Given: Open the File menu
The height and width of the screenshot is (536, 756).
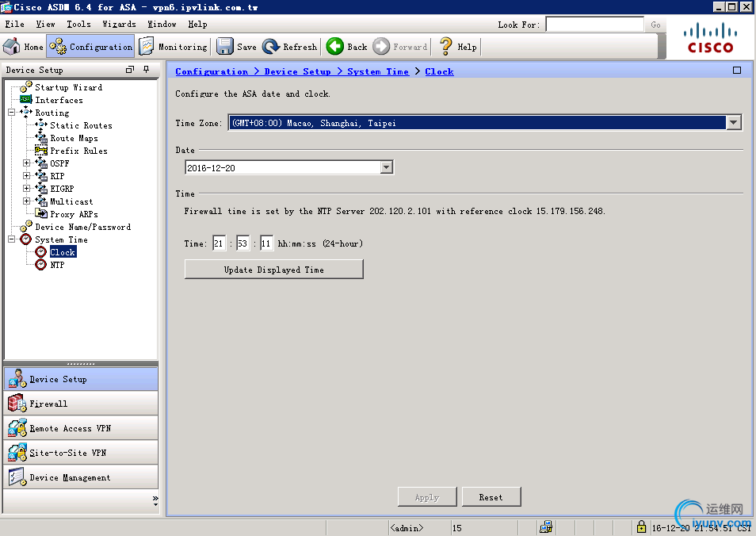Looking at the screenshot, I should 14,24.
